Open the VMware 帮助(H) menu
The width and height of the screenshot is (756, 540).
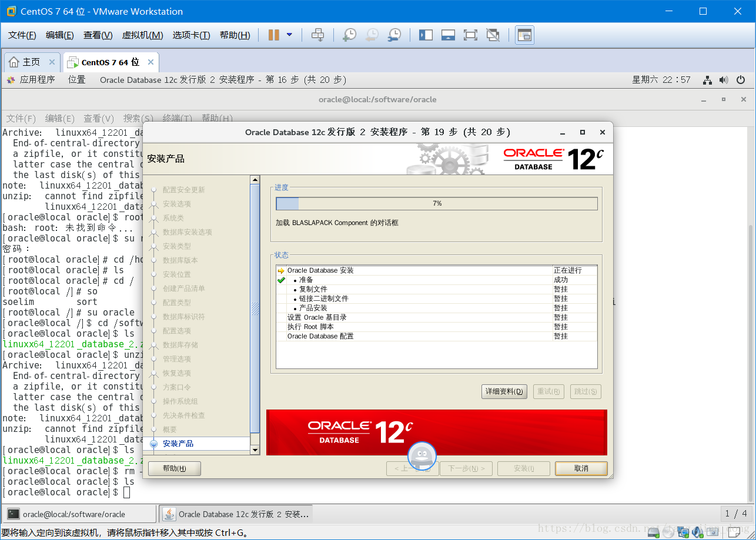(x=235, y=35)
